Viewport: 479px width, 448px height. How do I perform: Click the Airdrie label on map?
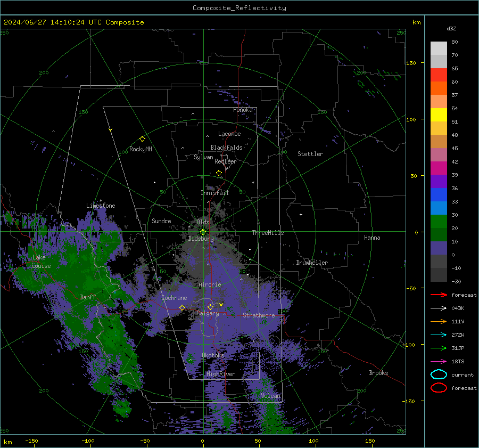[210, 284]
